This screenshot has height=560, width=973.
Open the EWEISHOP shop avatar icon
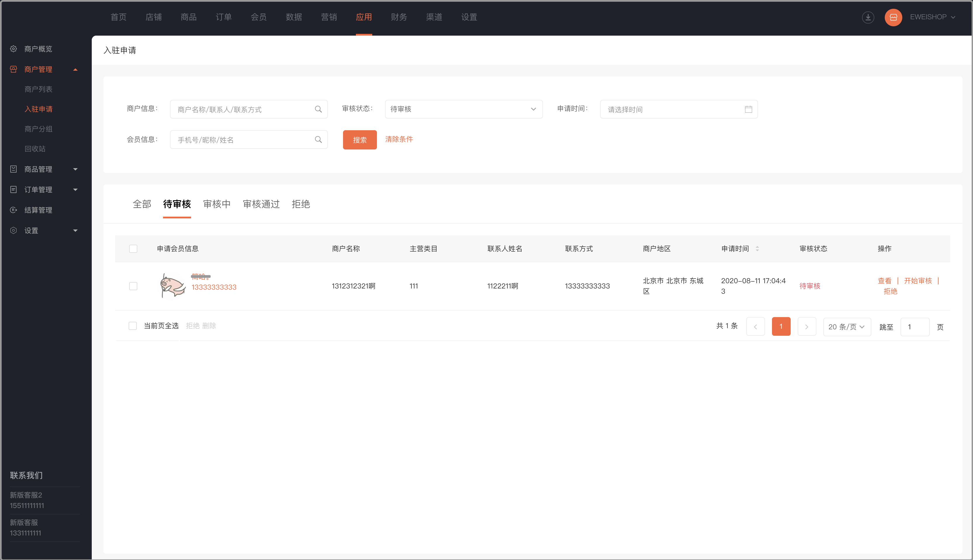[x=893, y=17]
